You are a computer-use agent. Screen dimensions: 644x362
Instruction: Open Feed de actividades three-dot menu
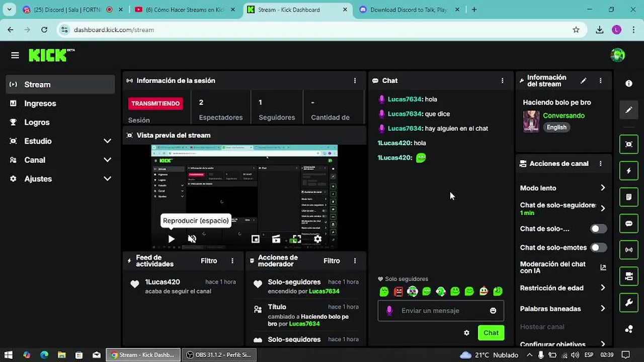tap(232, 261)
